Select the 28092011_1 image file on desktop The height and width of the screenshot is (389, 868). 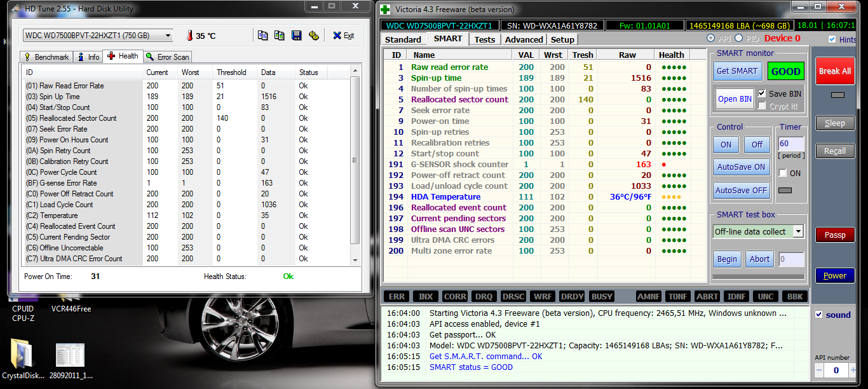(70, 361)
